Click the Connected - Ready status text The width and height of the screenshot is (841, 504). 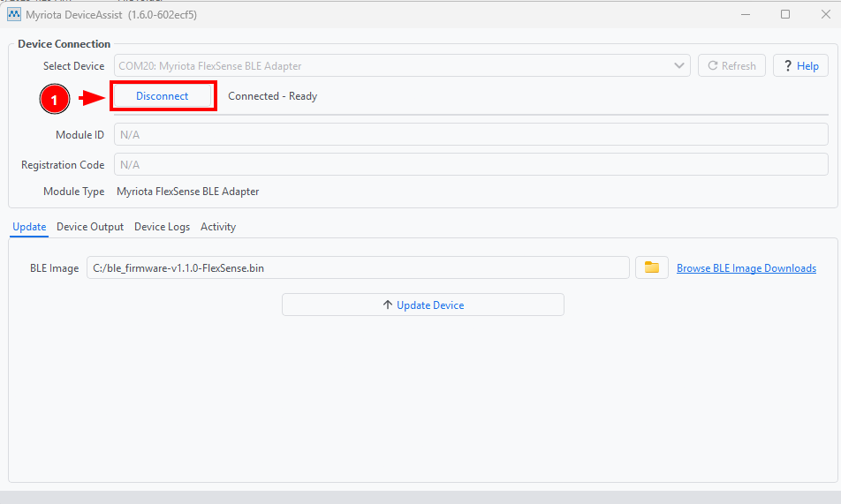[x=272, y=96]
